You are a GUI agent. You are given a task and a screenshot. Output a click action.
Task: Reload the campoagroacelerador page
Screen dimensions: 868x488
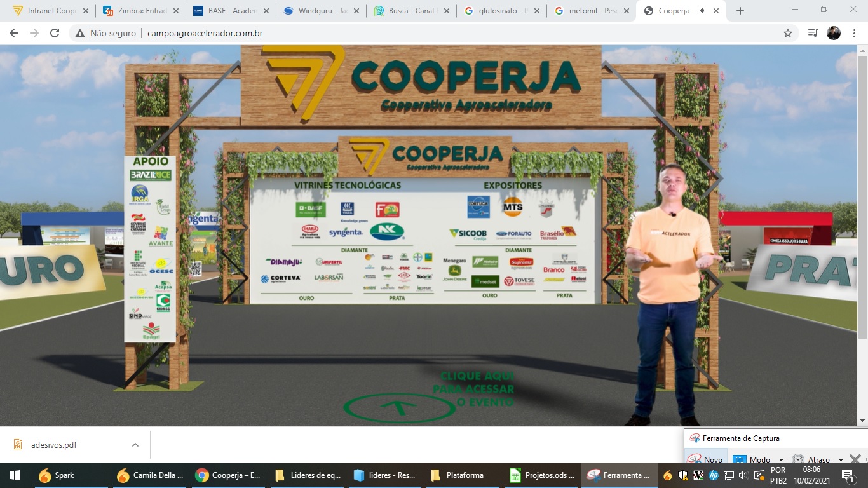tap(55, 33)
